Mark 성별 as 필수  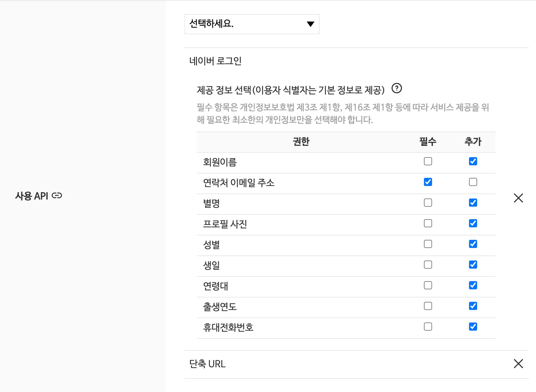(428, 244)
